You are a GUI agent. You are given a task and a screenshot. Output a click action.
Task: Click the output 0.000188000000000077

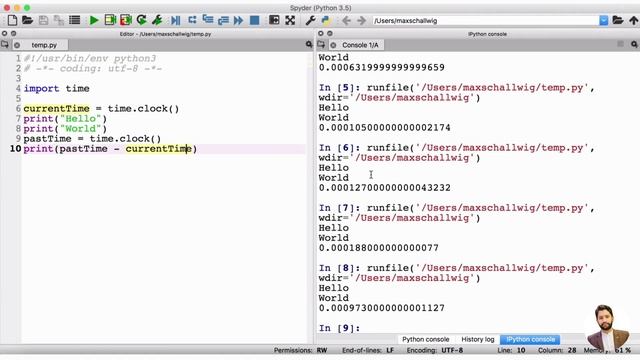379,248
